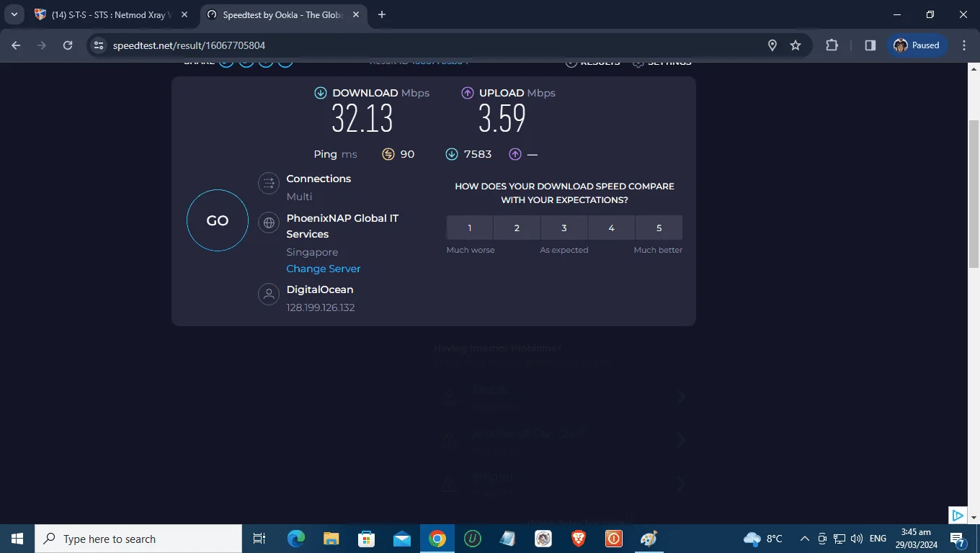Screen dimensions: 980x553
Task: Open the Chrome three-dot menu
Action: (964, 45)
